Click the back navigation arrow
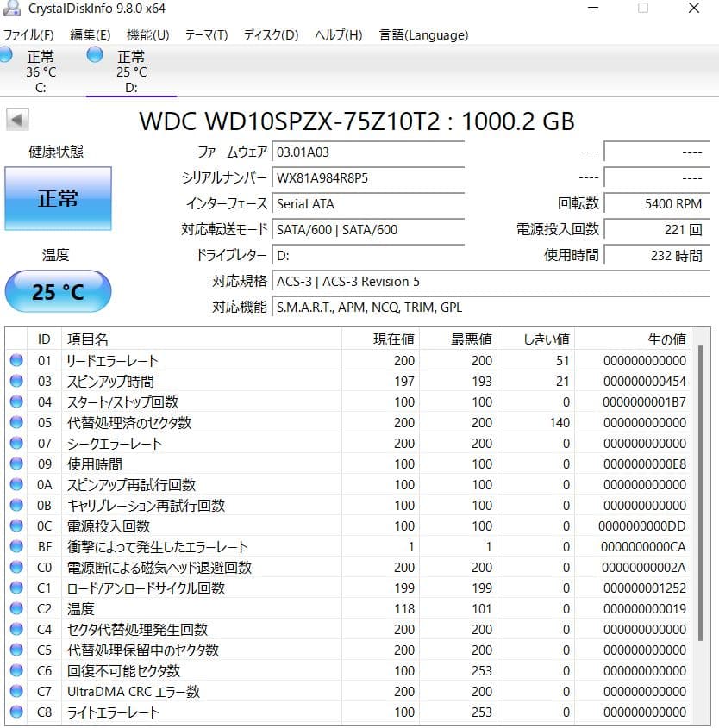This screenshot has height=728, width=719. click(x=17, y=120)
